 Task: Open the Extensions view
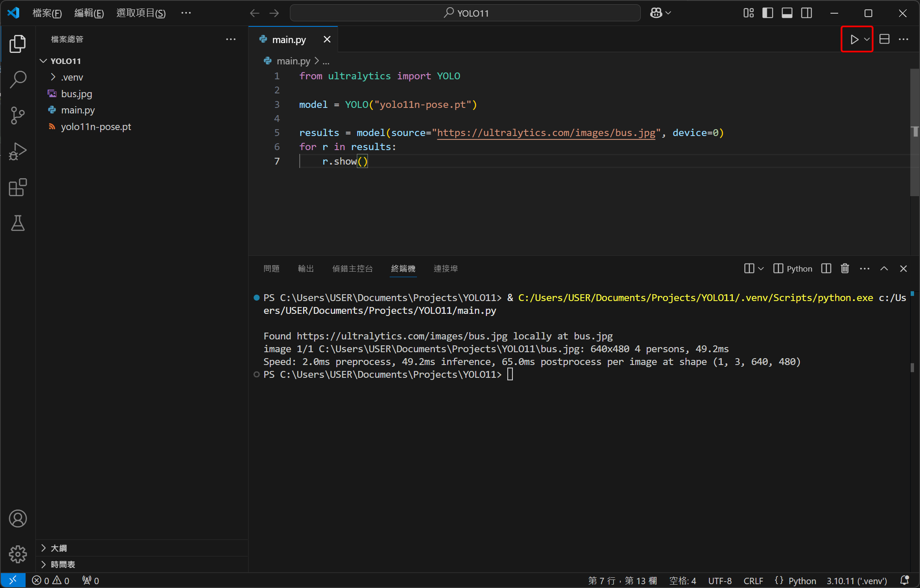click(17, 188)
